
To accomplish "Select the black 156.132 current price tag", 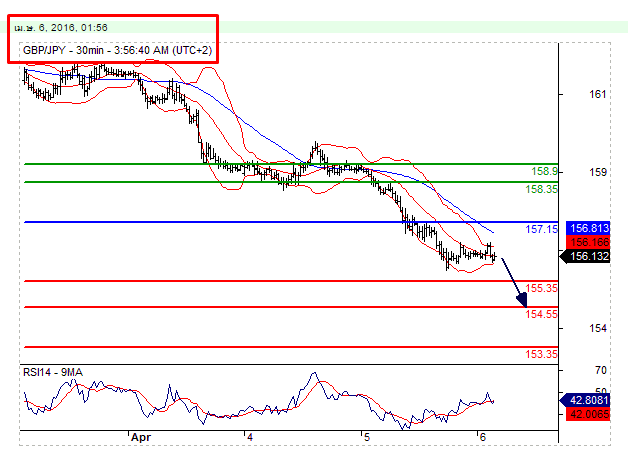I will click(x=585, y=256).
